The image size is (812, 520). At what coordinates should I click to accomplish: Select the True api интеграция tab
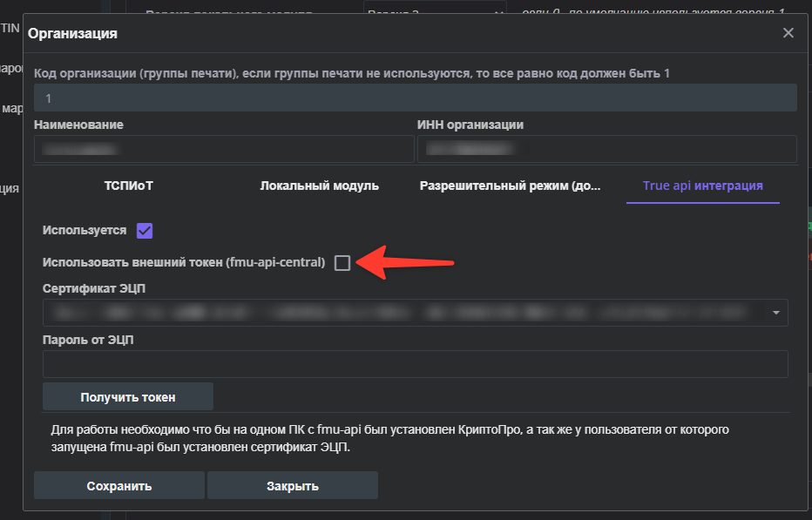click(x=703, y=186)
